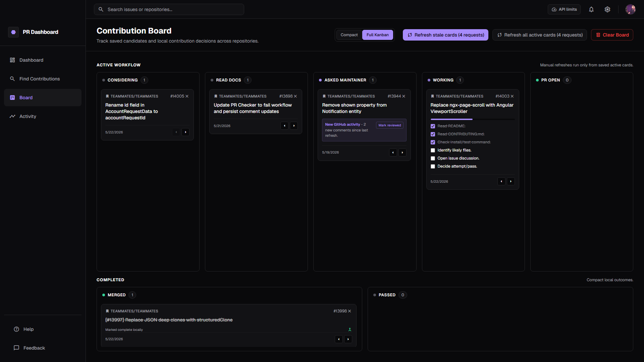Open Dashboard in sidebar
This screenshot has height=362, width=644.
43,60
